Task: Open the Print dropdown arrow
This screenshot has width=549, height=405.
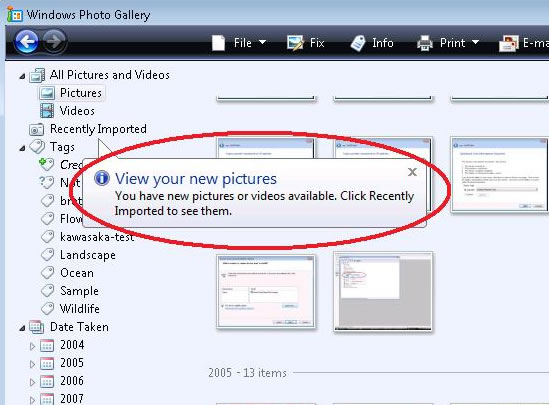Action: (x=475, y=42)
